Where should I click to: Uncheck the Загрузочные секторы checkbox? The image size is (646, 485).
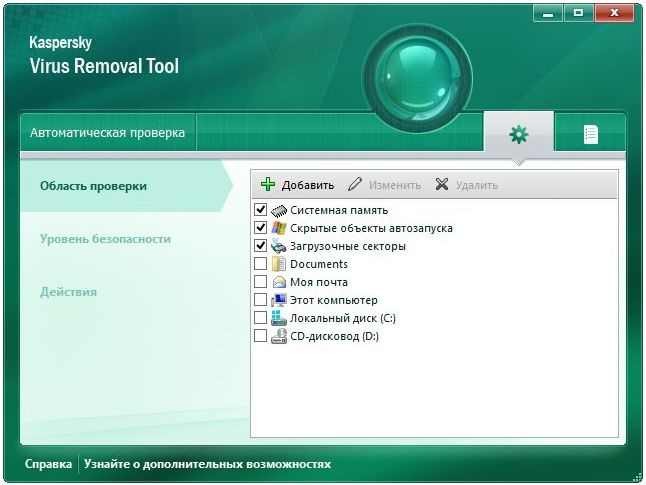[x=261, y=246]
